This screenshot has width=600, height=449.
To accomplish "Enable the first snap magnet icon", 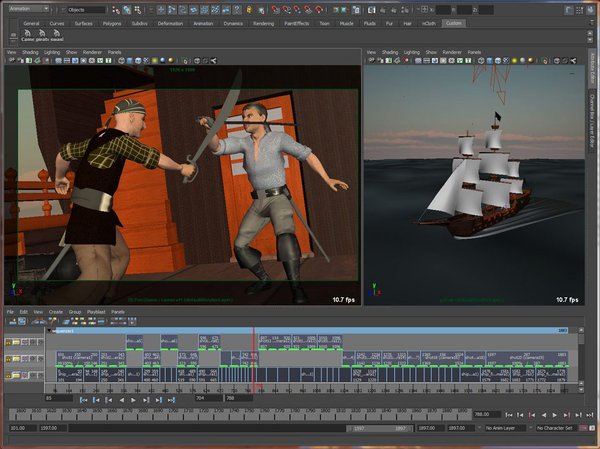I will click(x=275, y=10).
